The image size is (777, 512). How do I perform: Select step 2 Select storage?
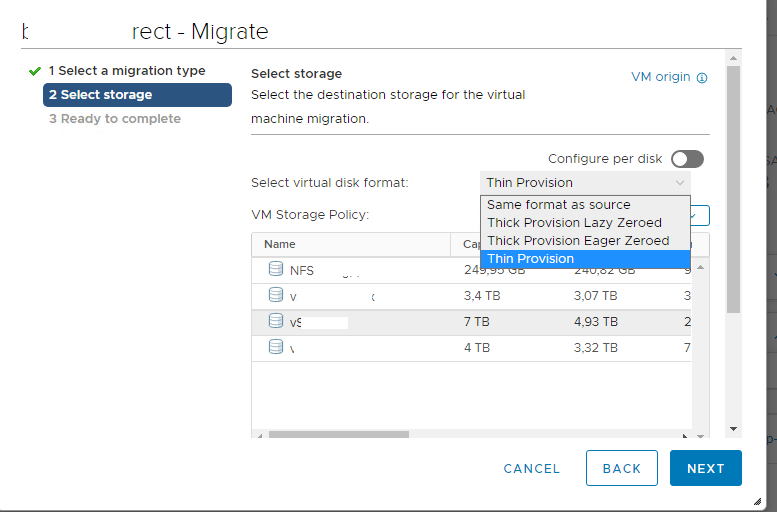[x=137, y=95]
